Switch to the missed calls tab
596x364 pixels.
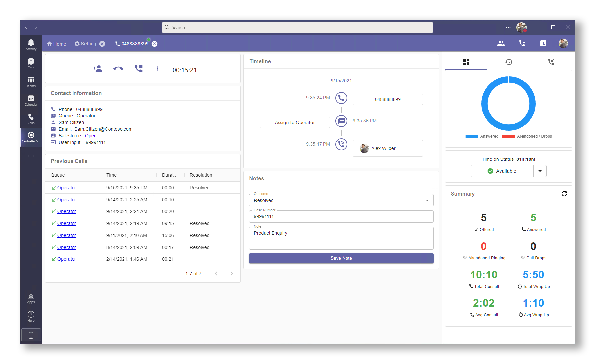(551, 62)
